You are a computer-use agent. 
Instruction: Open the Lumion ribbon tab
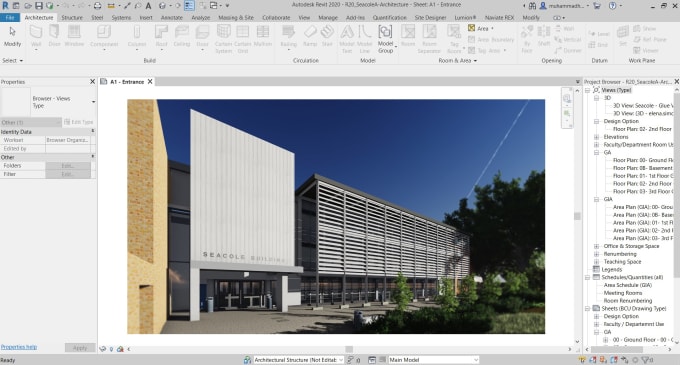coord(465,18)
